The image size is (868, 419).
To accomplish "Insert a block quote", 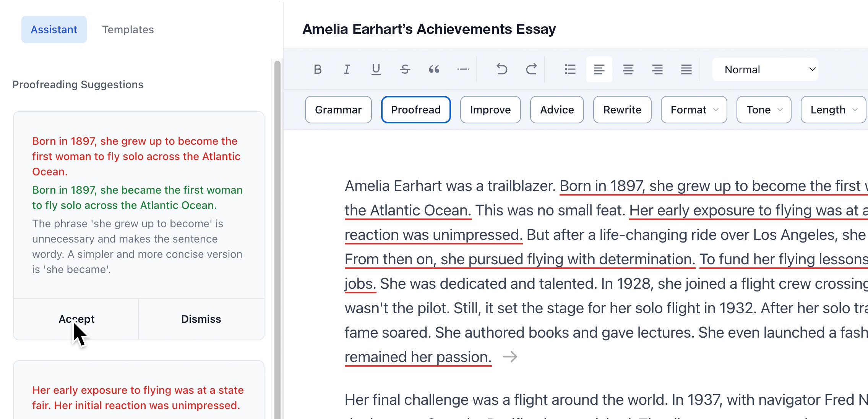I will pyautogui.click(x=434, y=70).
